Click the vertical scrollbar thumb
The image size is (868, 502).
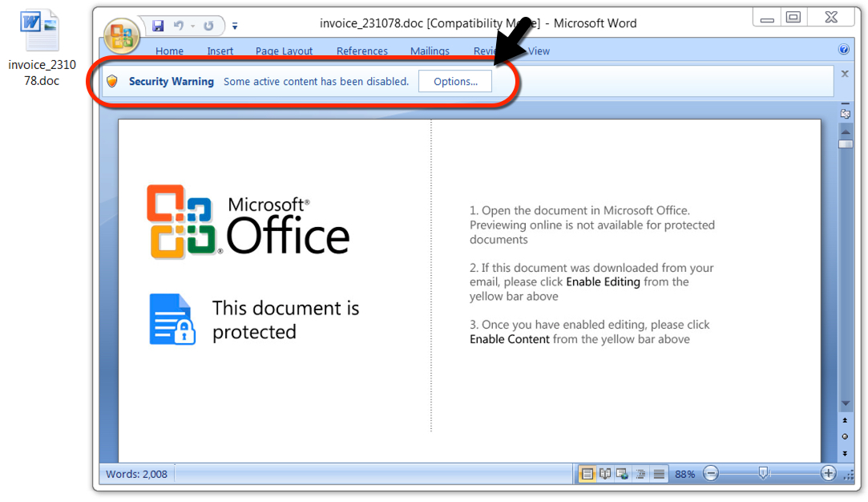tap(846, 144)
